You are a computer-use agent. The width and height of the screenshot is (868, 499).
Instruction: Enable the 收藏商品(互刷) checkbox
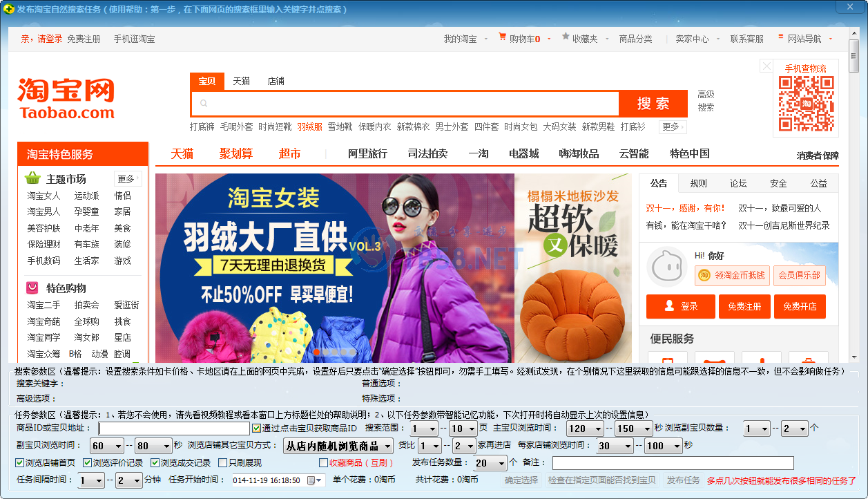[323, 462]
